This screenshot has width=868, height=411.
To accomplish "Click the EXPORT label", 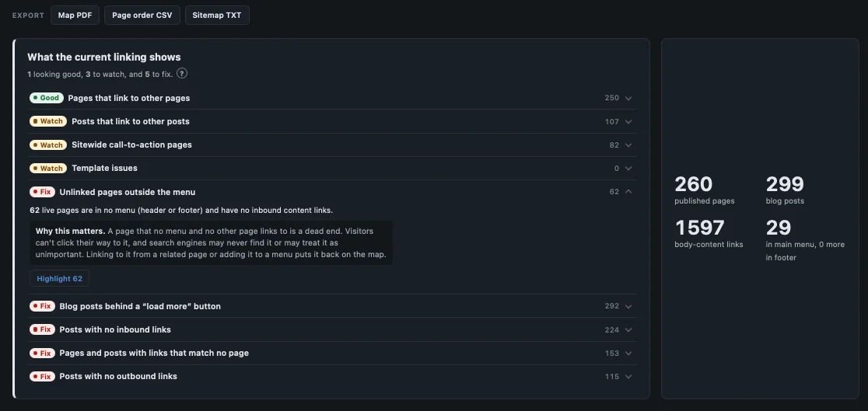I will coord(28,16).
